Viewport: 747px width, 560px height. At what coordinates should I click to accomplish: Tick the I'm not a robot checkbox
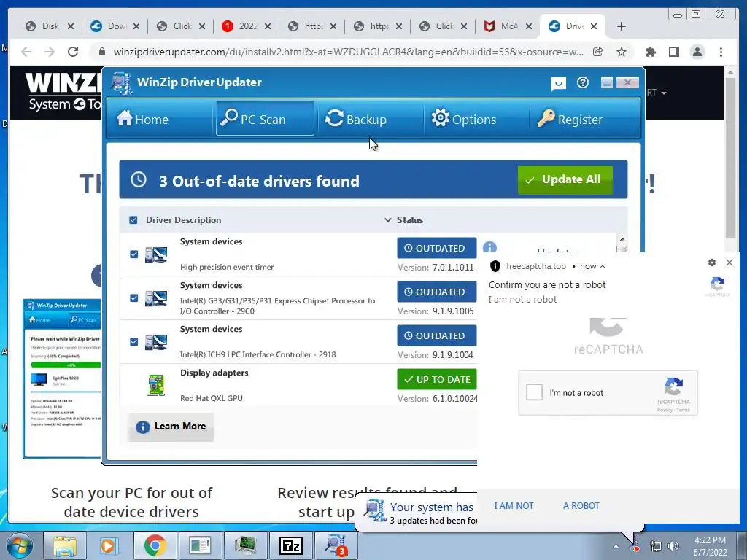click(x=534, y=392)
